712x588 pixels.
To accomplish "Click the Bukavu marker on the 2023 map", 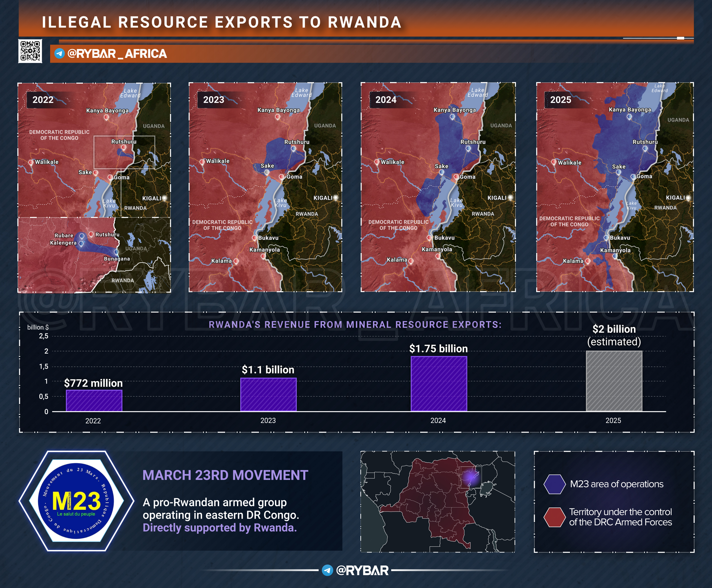I will tap(254, 238).
